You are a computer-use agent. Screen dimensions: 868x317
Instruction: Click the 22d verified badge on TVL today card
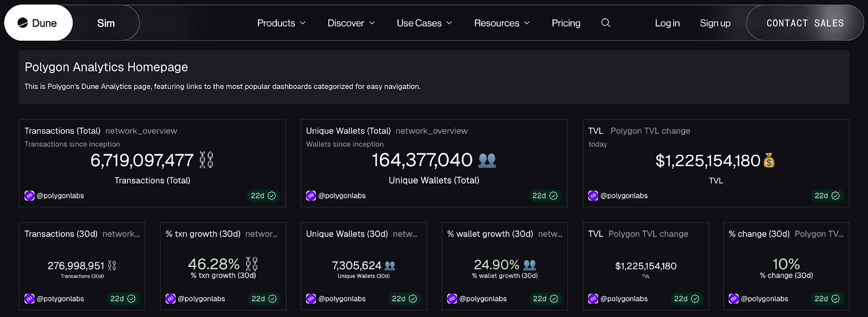pyautogui.click(x=827, y=195)
